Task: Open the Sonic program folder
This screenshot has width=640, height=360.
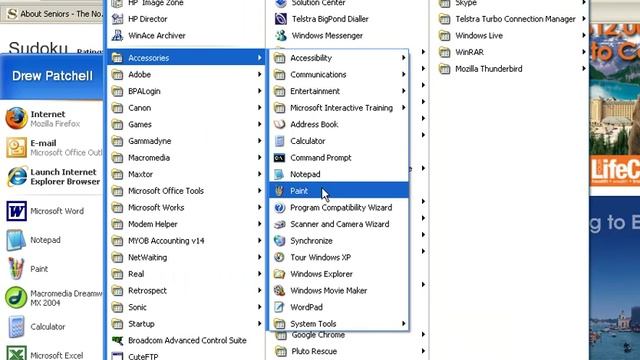Action: click(186, 307)
